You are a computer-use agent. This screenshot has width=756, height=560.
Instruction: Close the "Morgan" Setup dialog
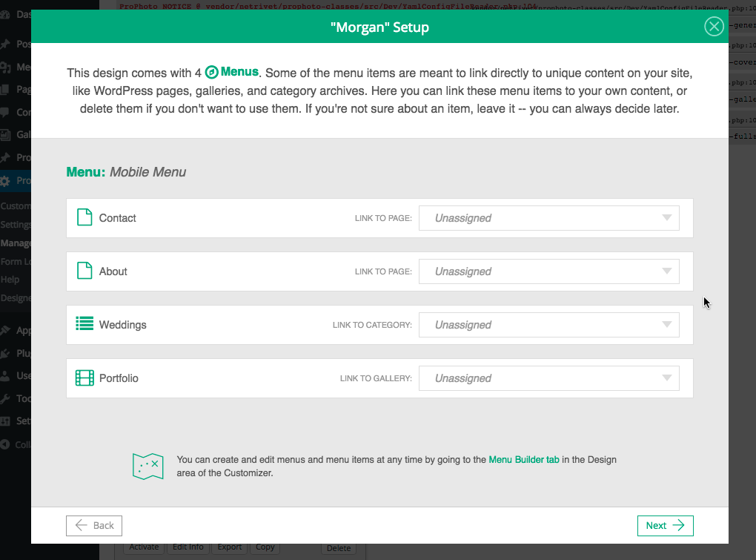[x=714, y=27]
